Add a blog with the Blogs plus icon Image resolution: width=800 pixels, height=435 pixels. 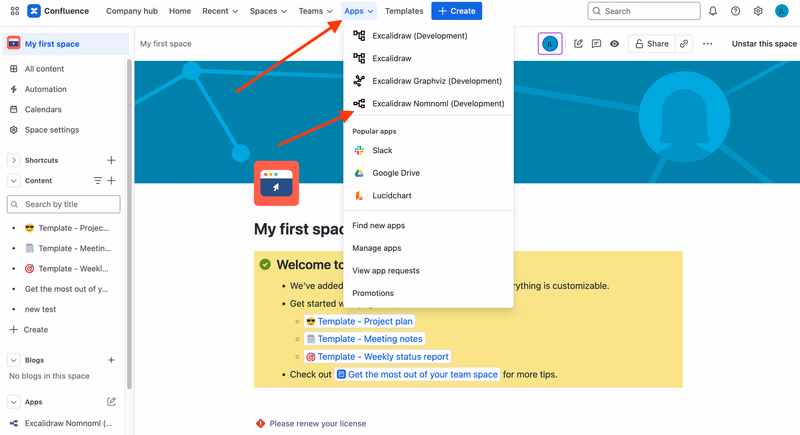[111, 360]
